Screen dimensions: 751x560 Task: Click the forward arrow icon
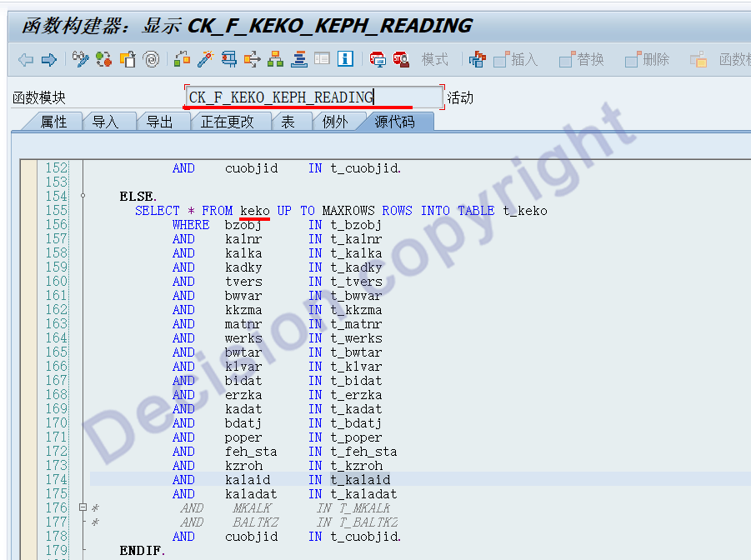point(48,59)
